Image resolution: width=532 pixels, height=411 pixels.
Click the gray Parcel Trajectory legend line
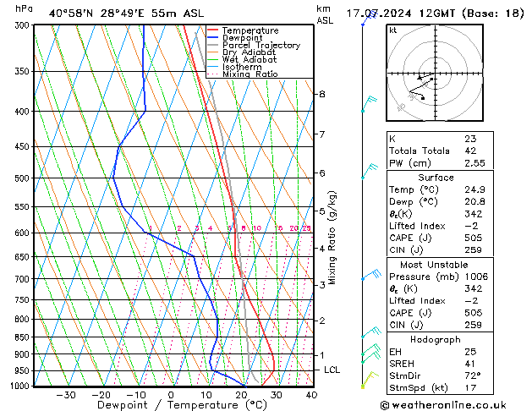[212, 45]
